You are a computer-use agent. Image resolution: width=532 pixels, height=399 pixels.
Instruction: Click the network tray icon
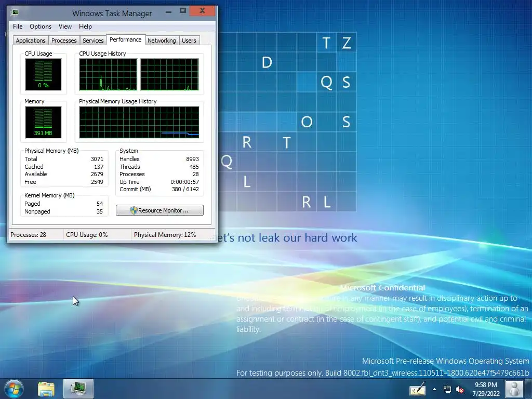(447, 390)
